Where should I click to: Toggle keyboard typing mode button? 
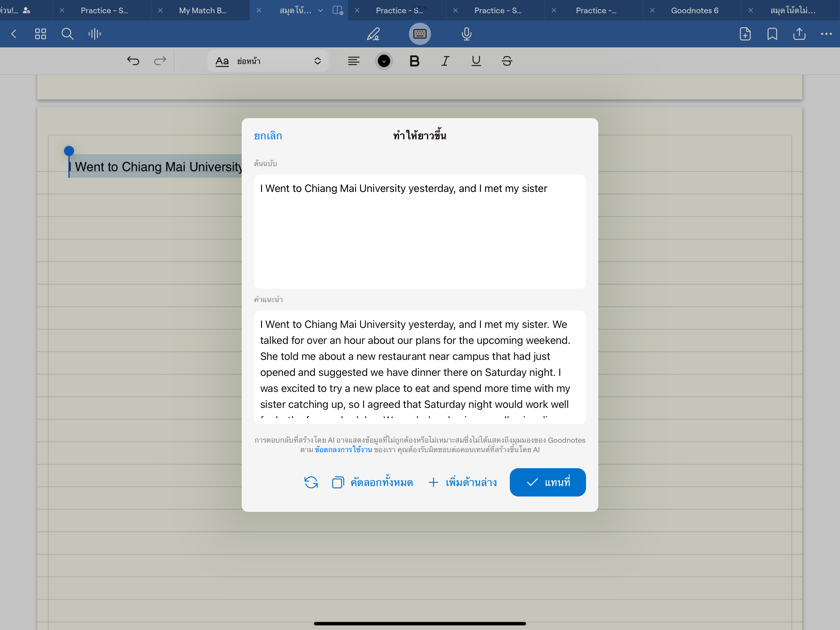420,34
